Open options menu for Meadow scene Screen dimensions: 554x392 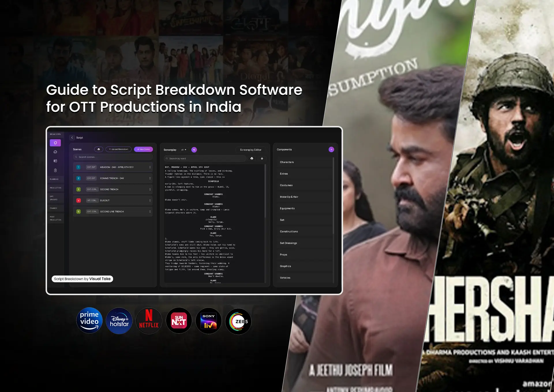coord(150,167)
